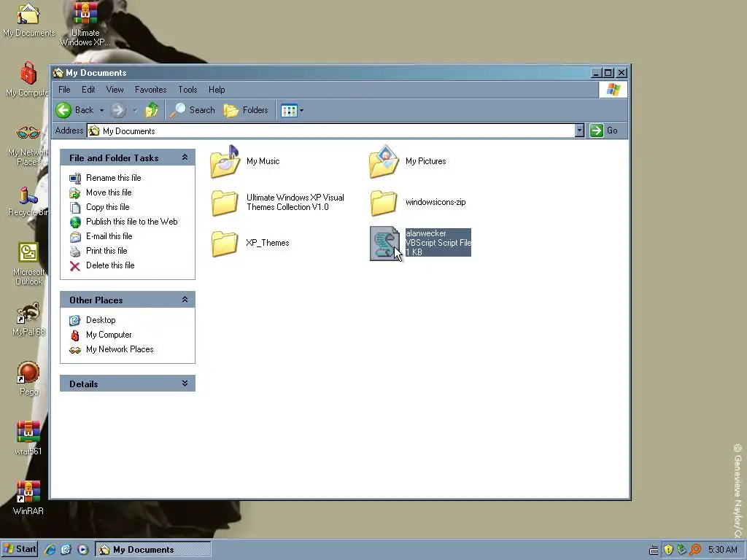Go to Desktop in Other Places
The width and height of the screenshot is (747, 560).
click(101, 321)
